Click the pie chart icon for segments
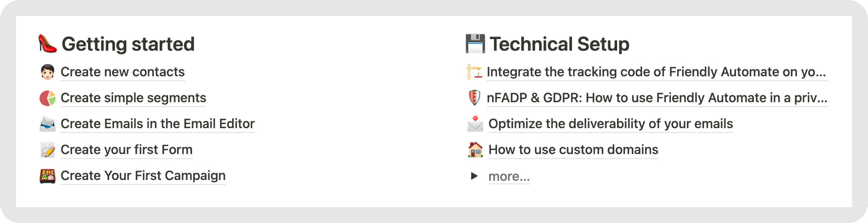The image size is (868, 223). point(47,98)
